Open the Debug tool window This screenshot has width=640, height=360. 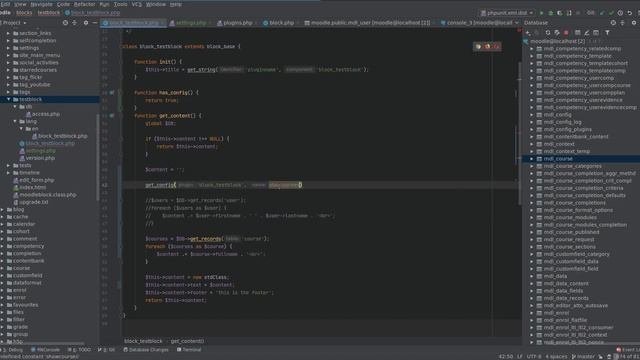coord(12,350)
